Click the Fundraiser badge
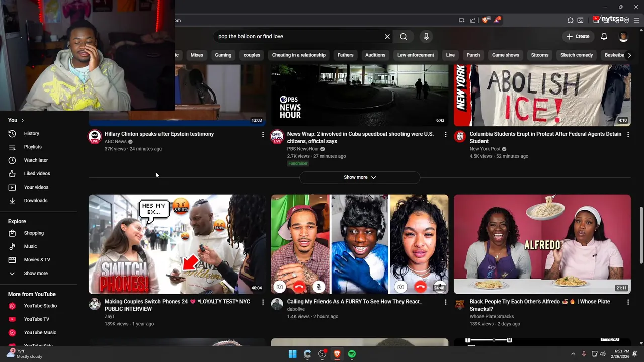Image resolution: width=644 pixels, height=362 pixels. (298, 163)
